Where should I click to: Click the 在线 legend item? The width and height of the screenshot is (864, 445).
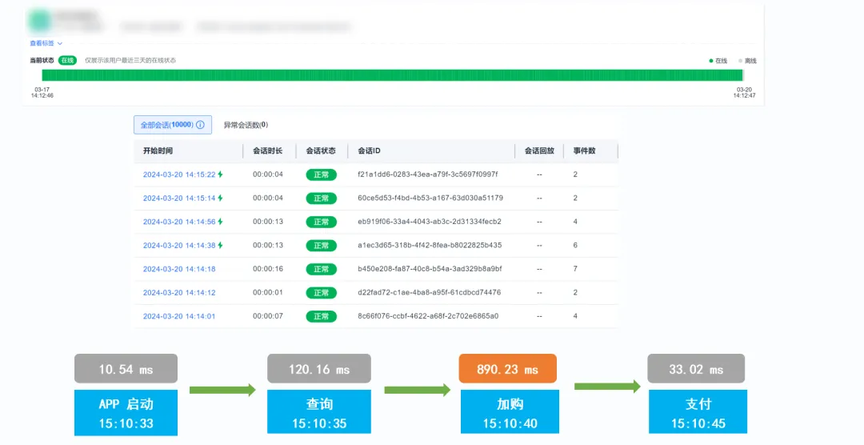(x=718, y=61)
